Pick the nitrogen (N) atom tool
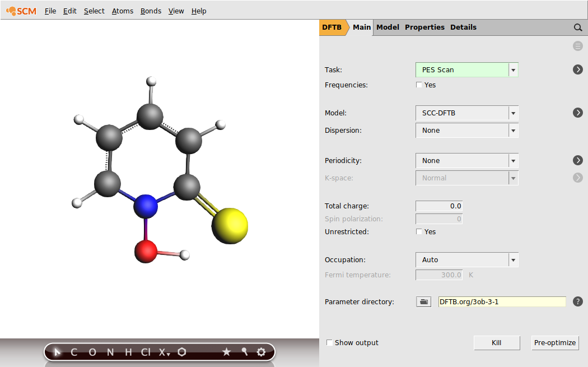Image resolution: width=588 pixels, height=367 pixels. [x=110, y=352]
